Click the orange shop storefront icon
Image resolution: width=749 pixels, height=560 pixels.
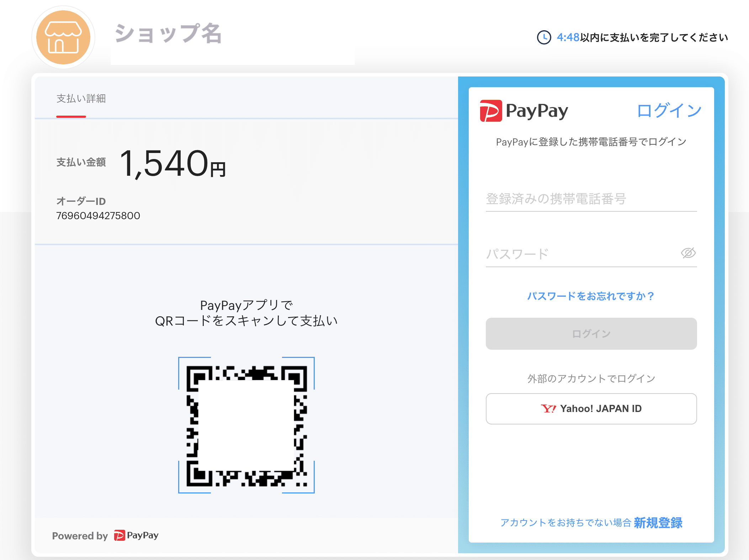[63, 37]
